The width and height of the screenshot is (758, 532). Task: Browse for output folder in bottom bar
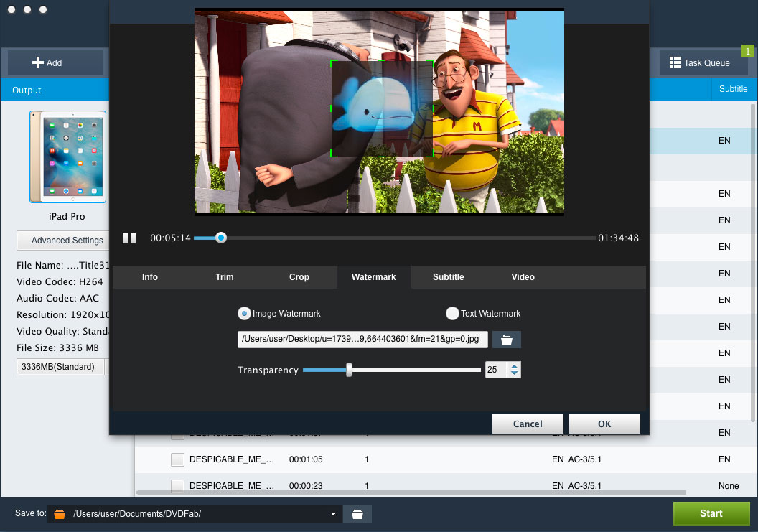pos(357,514)
